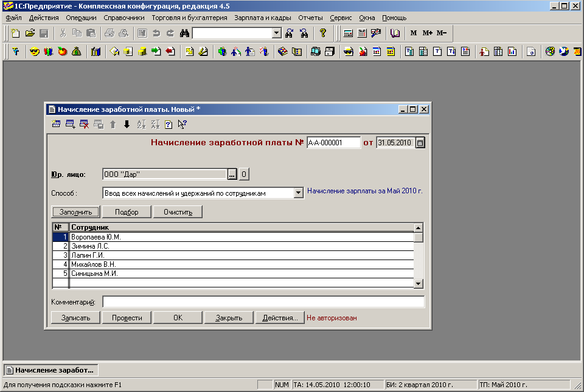The image size is (584, 392).
Task: Click the new line icon with yellow star
Action: click(x=56, y=124)
